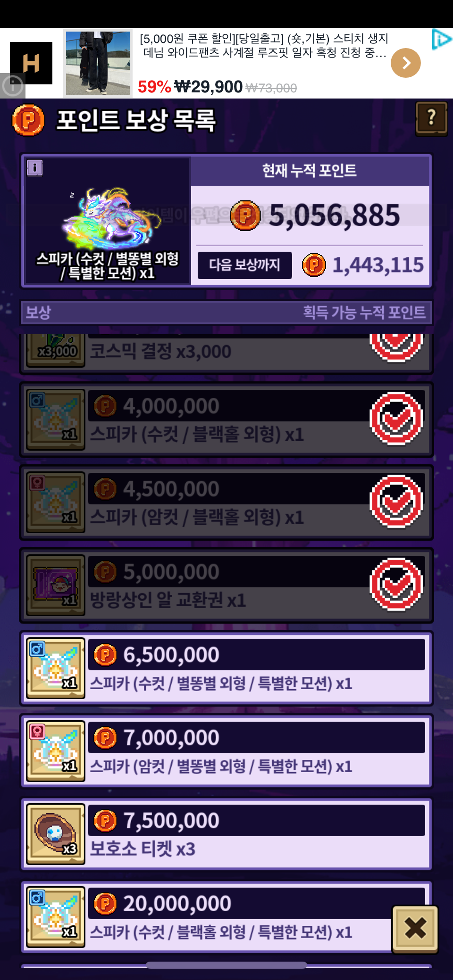Tap the 다음 보상까지 button
453x980 pixels.
pyautogui.click(x=244, y=265)
